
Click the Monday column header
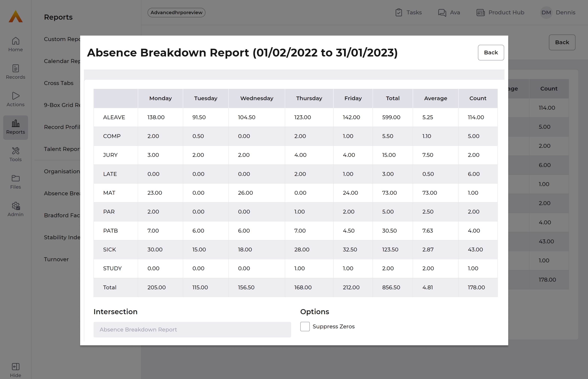160,98
